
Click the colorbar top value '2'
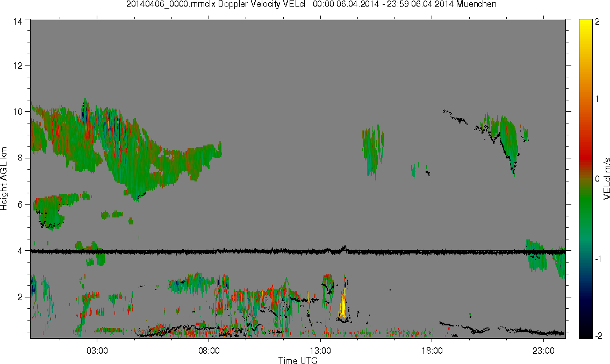click(597, 22)
